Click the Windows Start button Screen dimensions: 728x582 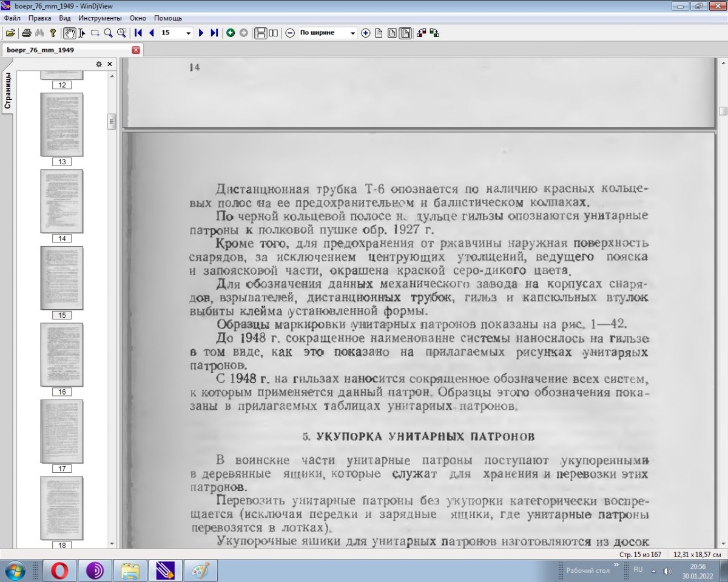(x=15, y=570)
